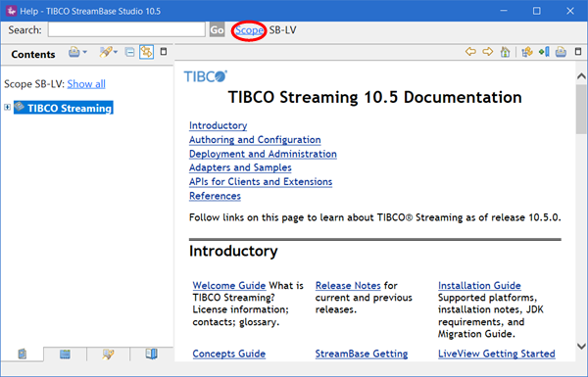The width and height of the screenshot is (588, 377).
Task: Switch to the Index tab at bottom
Action: pyautogui.click(x=65, y=353)
